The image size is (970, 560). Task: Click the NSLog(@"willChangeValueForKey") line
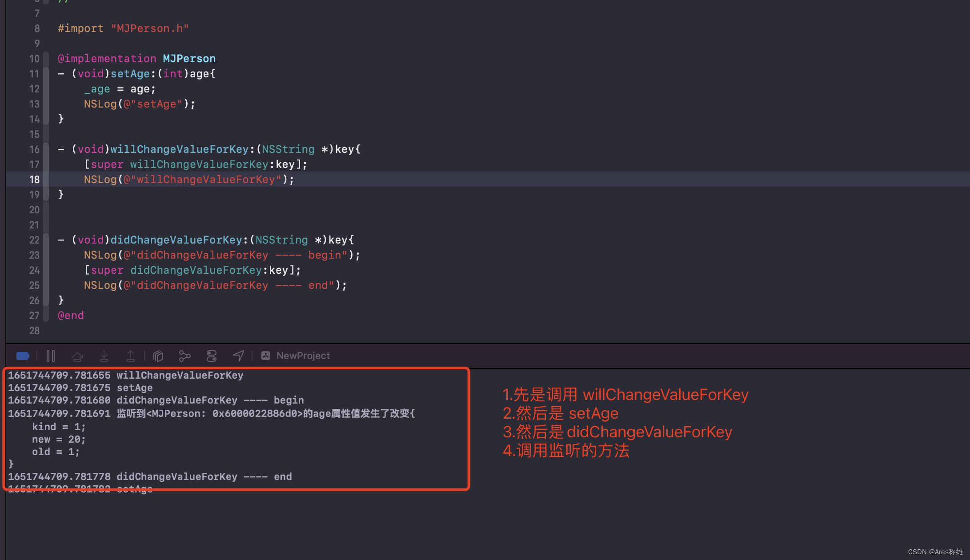click(x=189, y=180)
